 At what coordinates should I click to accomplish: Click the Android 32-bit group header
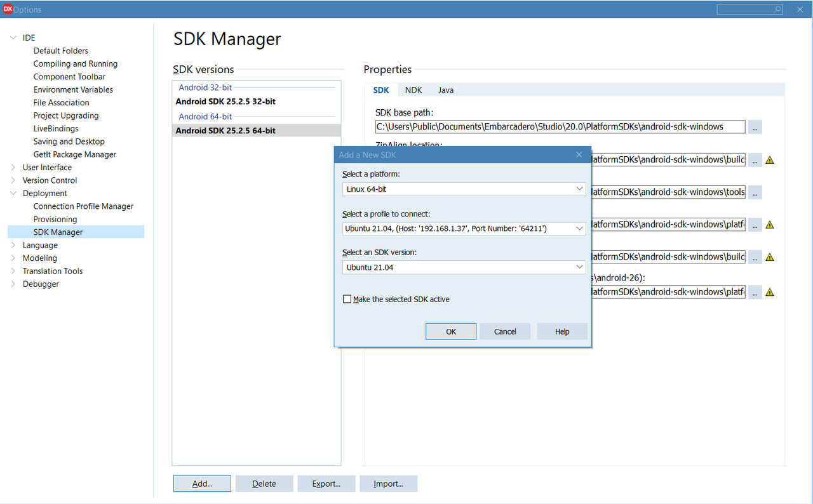pyautogui.click(x=205, y=88)
